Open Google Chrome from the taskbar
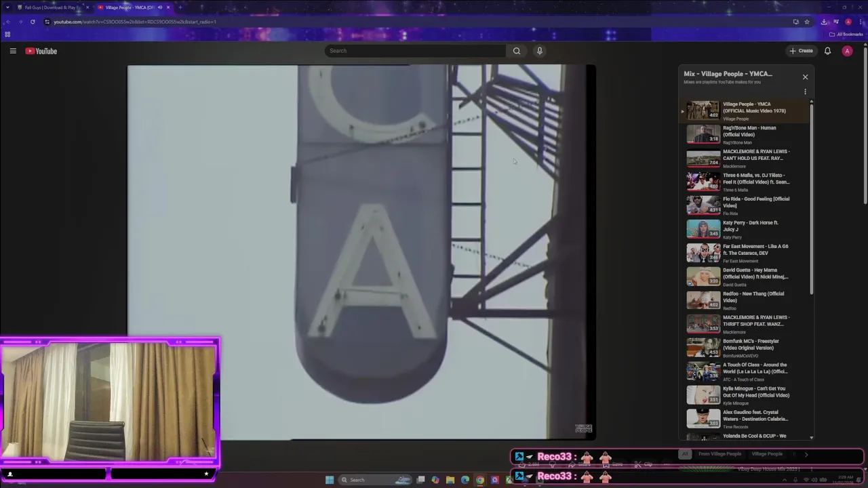 [479, 480]
